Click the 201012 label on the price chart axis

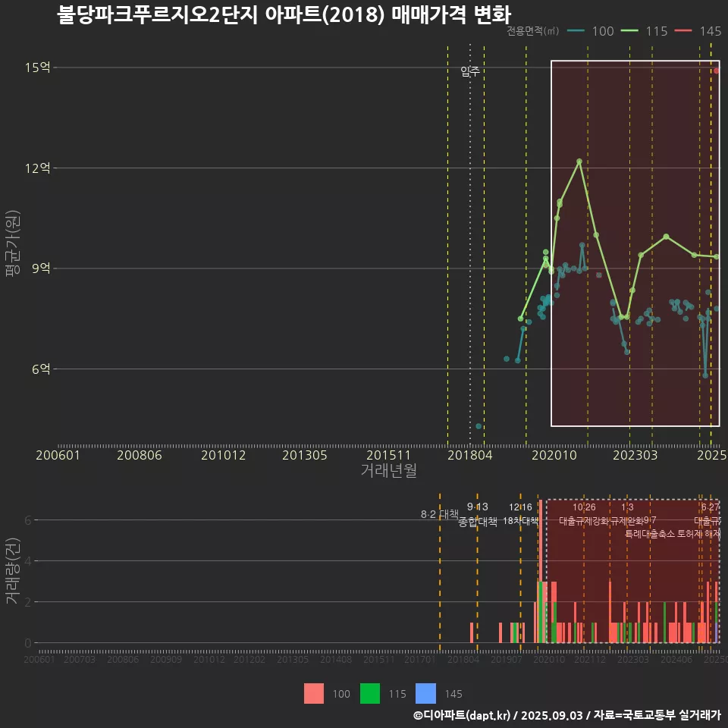[223, 455]
